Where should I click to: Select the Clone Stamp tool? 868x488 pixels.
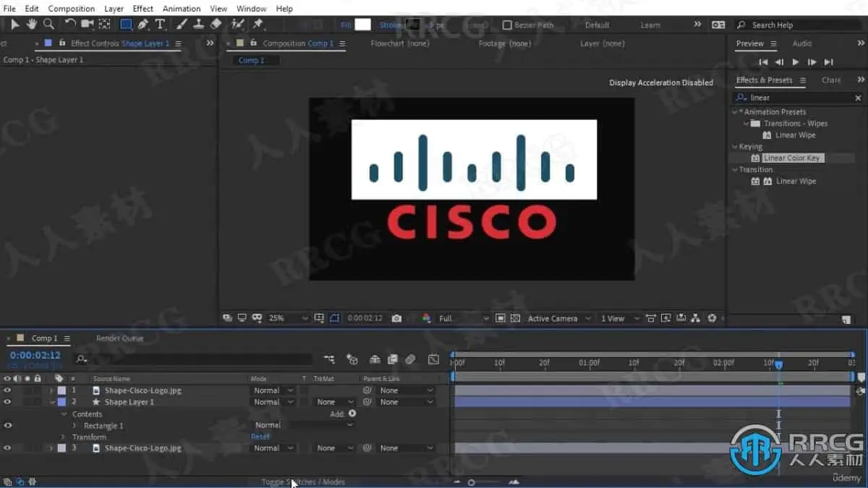coord(198,25)
